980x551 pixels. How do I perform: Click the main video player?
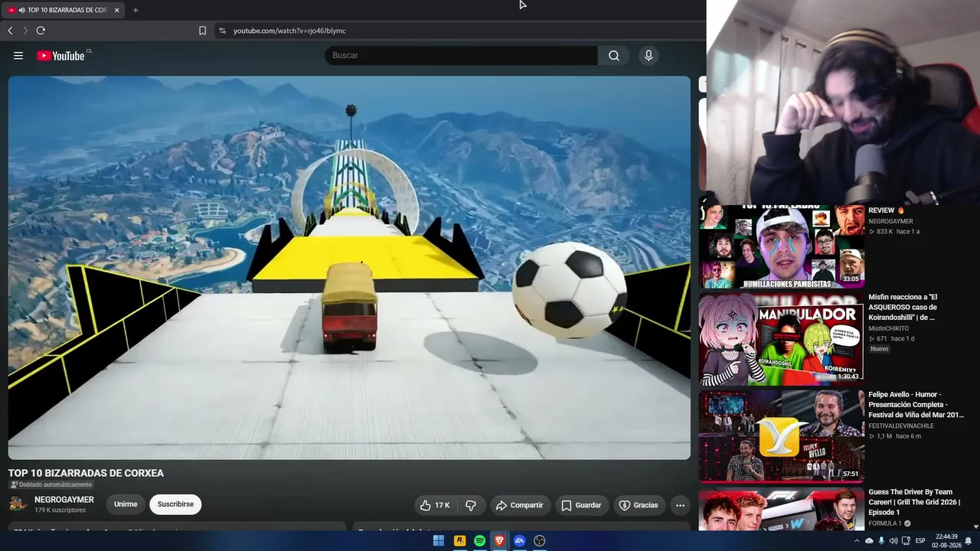tap(349, 267)
